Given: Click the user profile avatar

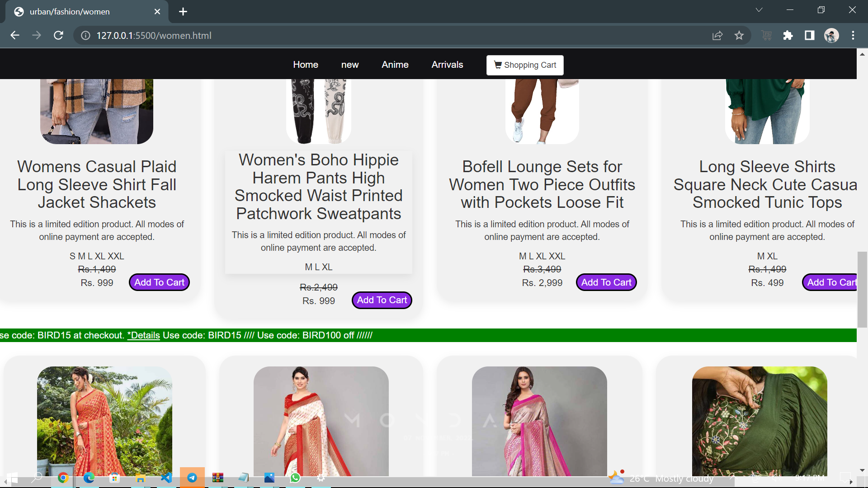Looking at the screenshot, I should coord(831,35).
